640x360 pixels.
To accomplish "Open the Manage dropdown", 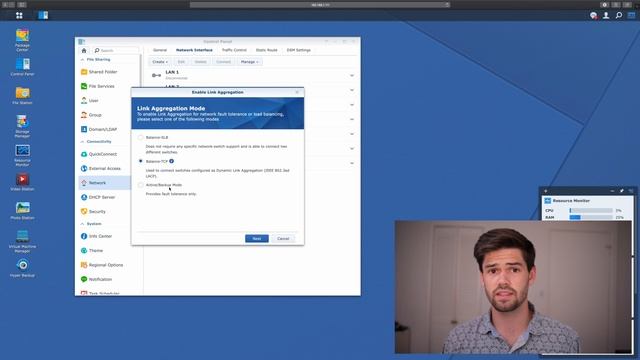I will [x=249, y=62].
